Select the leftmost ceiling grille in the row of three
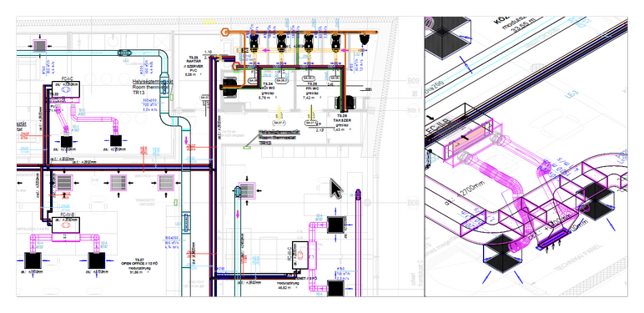The height and width of the screenshot is (313, 644). 65,183
